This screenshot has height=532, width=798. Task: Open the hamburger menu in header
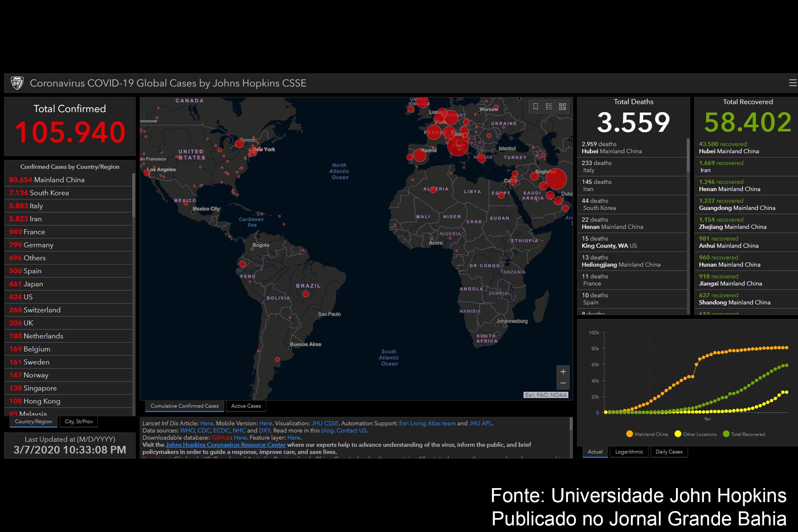point(792,83)
